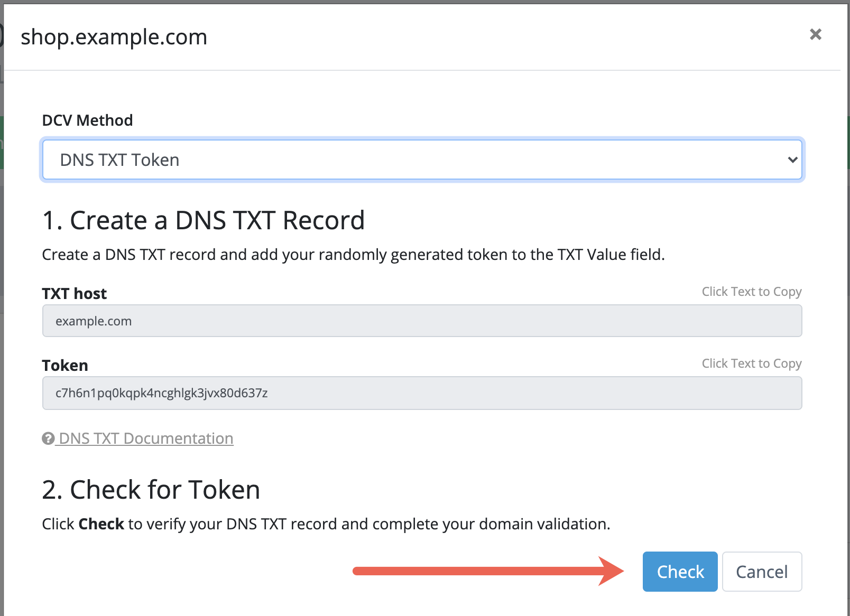Open the DNS TXT Documentation link
Viewport: 850px width, 616px height.
pos(146,438)
